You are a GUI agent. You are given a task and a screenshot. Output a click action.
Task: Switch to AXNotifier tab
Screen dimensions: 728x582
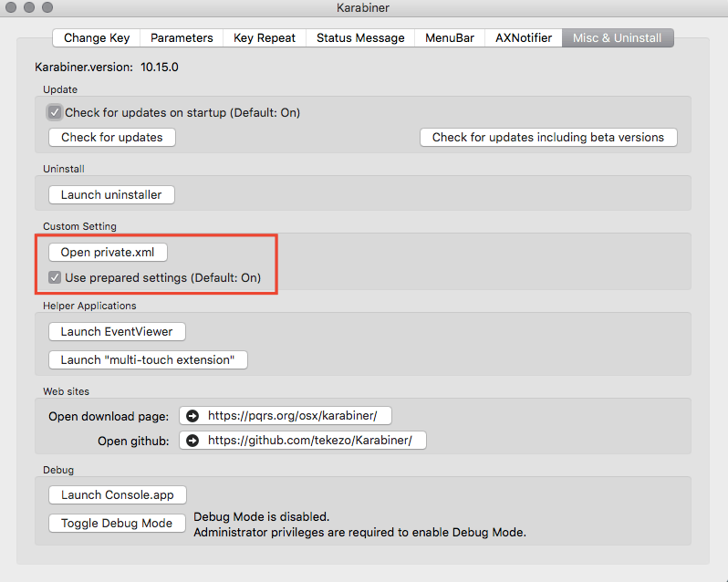point(524,37)
